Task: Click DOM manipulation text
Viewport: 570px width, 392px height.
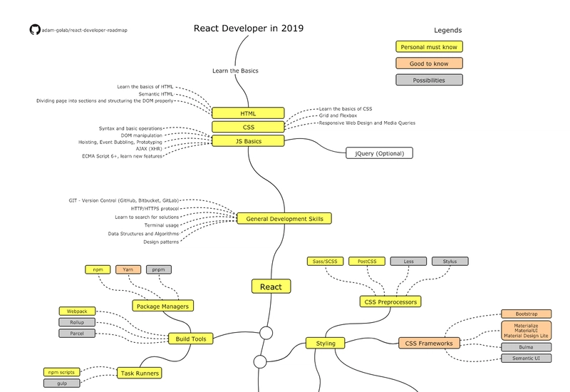Action: pyautogui.click(x=141, y=135)
